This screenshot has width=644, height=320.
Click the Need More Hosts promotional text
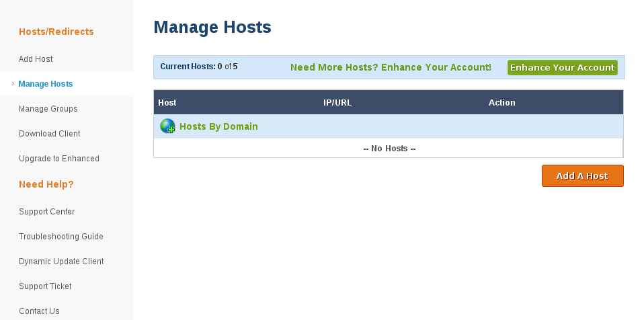[x=391, y=68]
